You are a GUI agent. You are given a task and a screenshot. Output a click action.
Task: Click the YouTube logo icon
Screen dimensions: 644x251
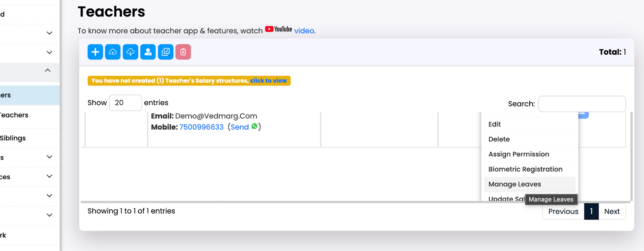tap(279, 29)
